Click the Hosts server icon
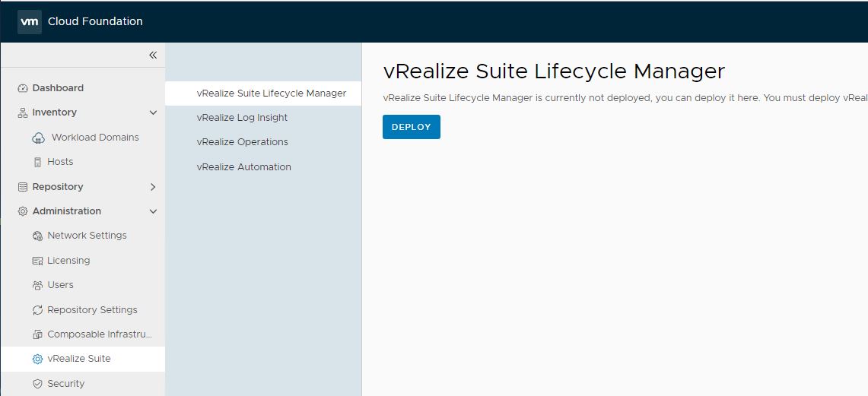This screenshot has height=396, width=868. coord(38,162)
